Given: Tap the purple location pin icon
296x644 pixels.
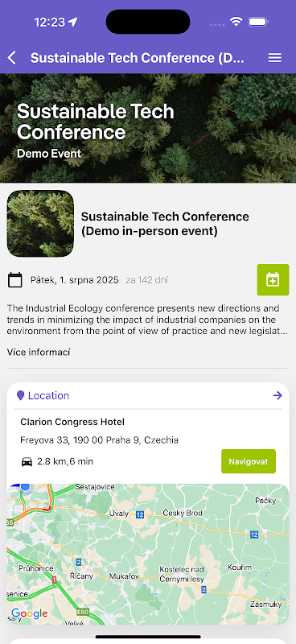Looking at the screenshot, I should (x=21, y=395).
